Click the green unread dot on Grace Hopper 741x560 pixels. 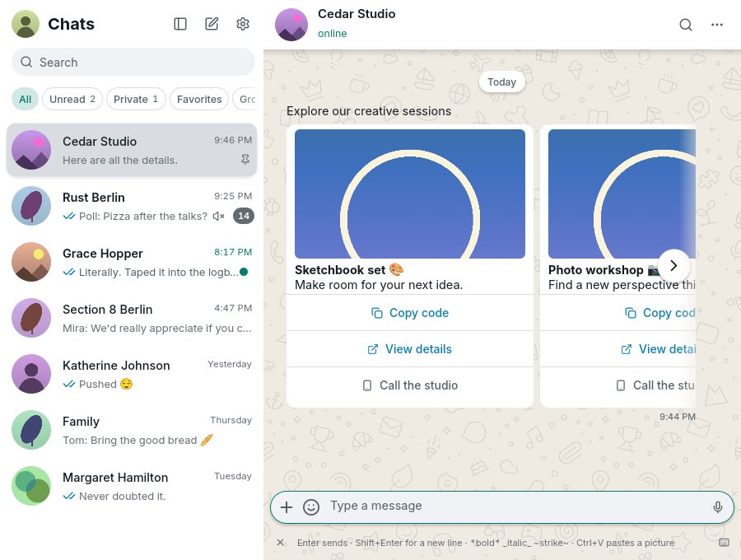pos(244,272)
